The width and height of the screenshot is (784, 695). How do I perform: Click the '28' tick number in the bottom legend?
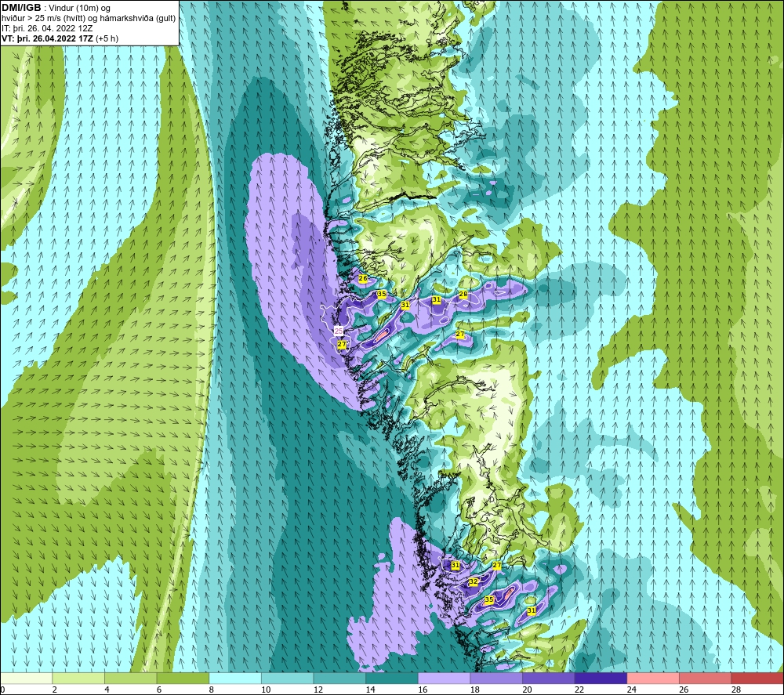736,690
